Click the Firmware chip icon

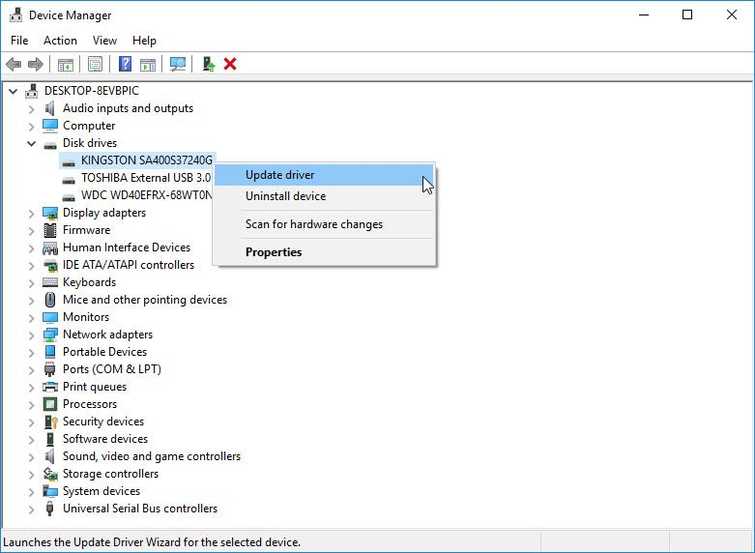tap(50, 230)
